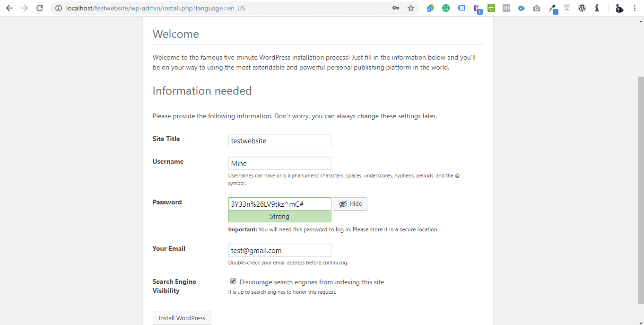Click Install WordPress button

(x=182, y=318)
